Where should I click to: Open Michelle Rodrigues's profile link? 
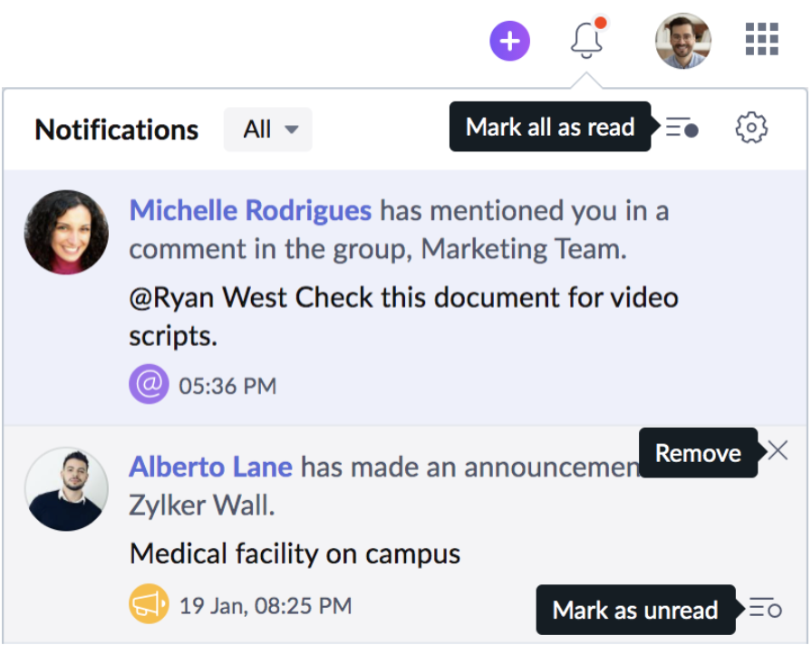coord(250,209)
